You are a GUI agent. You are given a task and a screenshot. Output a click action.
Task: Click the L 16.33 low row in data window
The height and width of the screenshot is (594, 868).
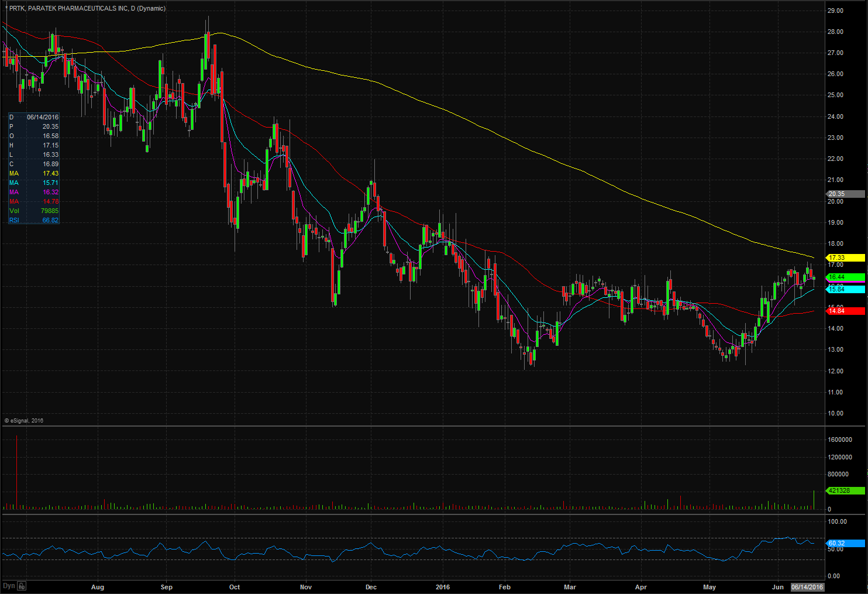(x=34, y=154)
